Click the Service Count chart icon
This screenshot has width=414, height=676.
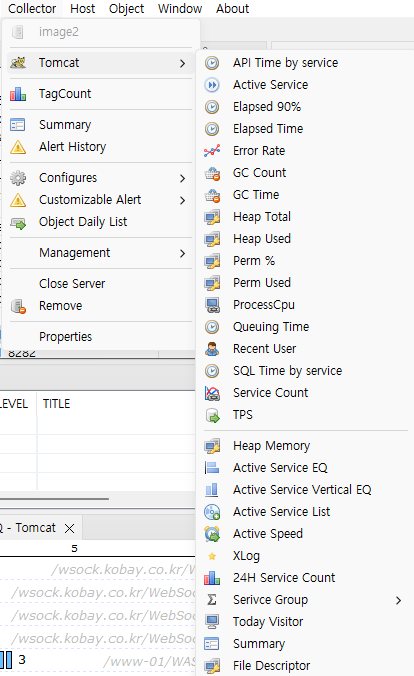point(212,393)
